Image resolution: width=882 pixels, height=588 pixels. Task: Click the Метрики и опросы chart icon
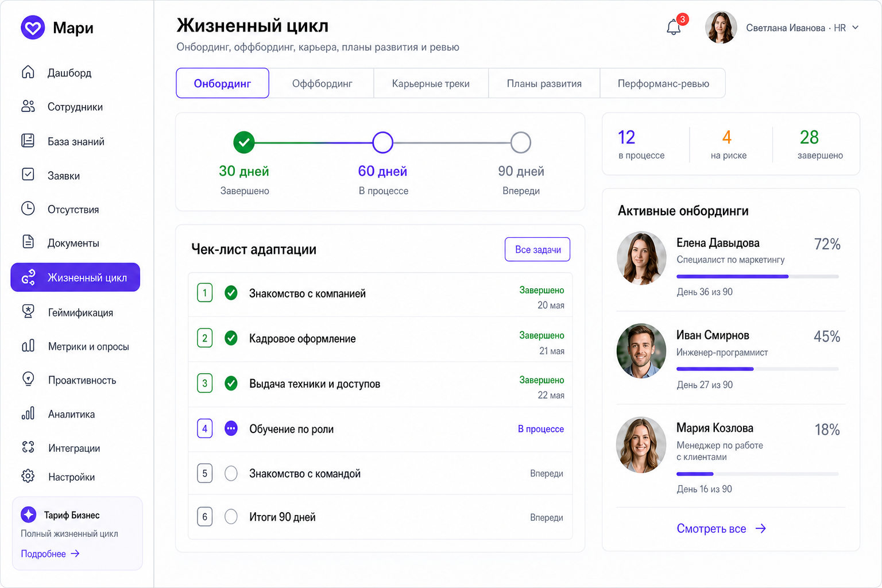click(x=28, y=346)
